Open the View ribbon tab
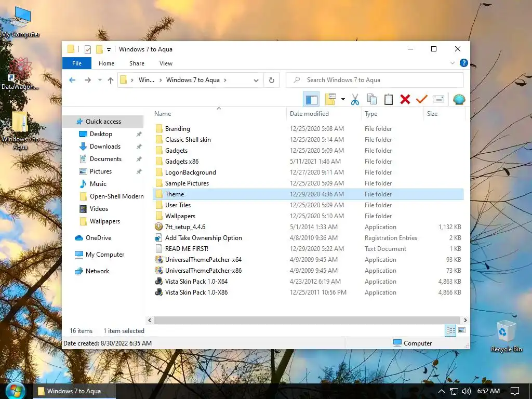The height and width of the screenshot is (399, 532). click(166, 63)
